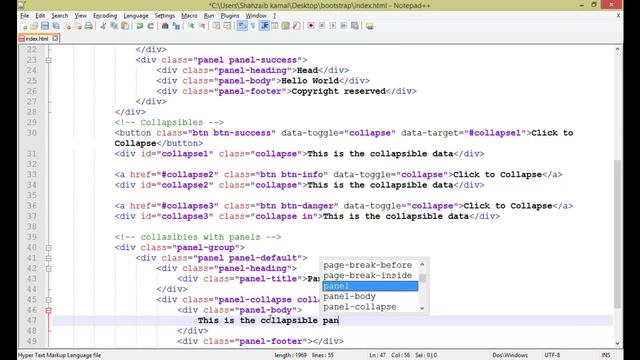Toggle synchronize vertical scrolling icon
This screenshot has height=360, width=640.
[x=216, y=26]
